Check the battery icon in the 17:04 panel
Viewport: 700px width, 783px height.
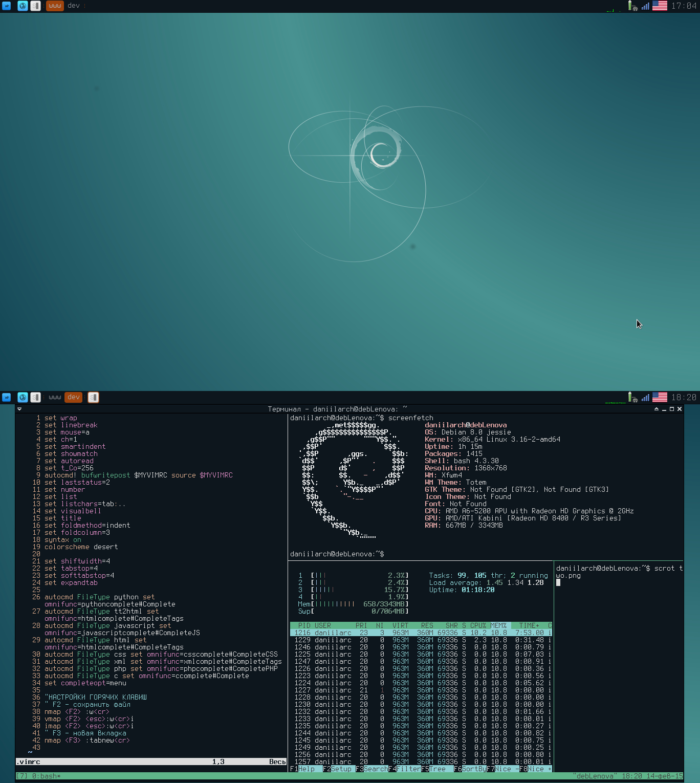point(632,6)
